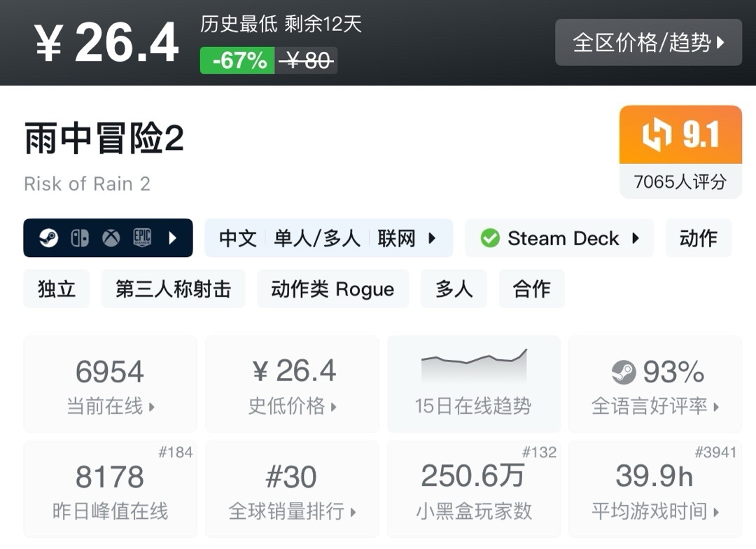Expand the platform list arrow
756x549 pixels.
click(x=173, y=238)
